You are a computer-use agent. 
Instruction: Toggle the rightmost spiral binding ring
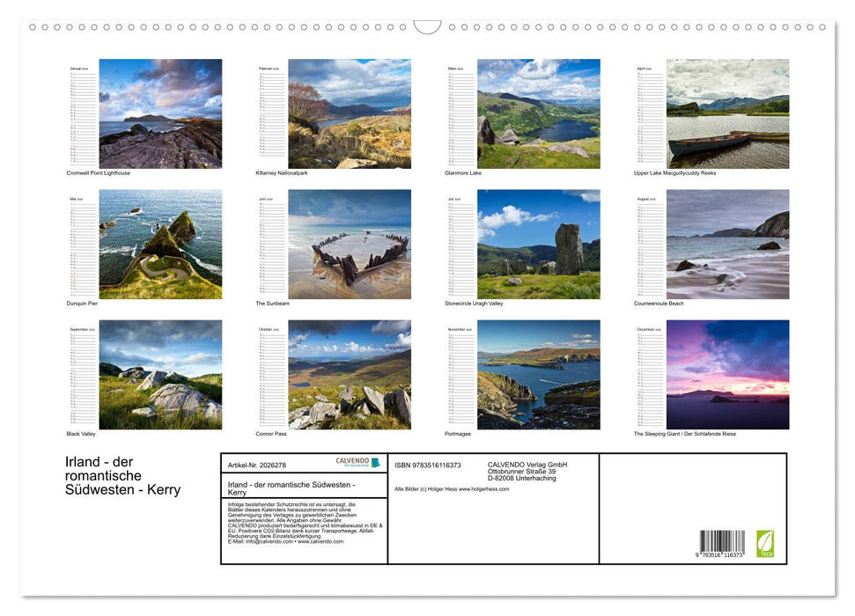coord(821,26)
